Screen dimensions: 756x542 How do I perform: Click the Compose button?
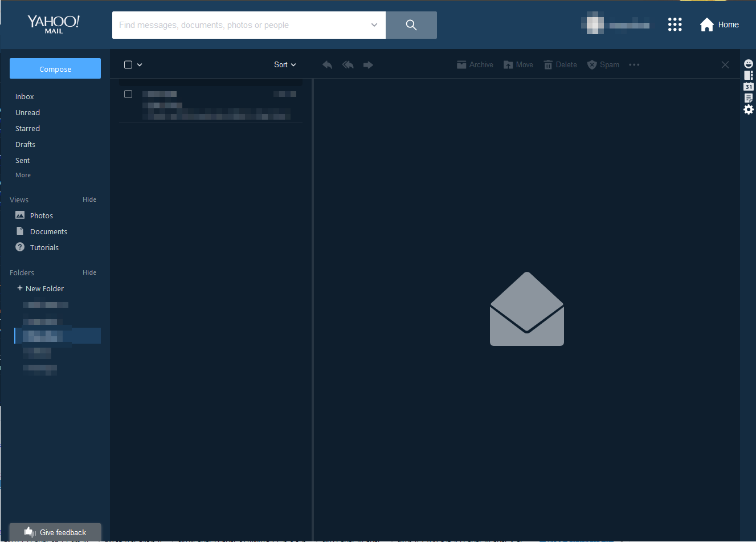[55, 68]
